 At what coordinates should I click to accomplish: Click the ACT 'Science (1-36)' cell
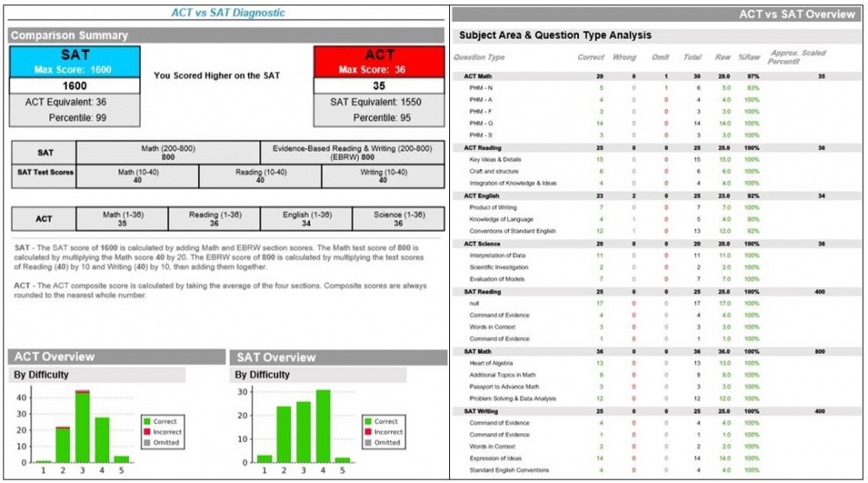coord(399,219)
